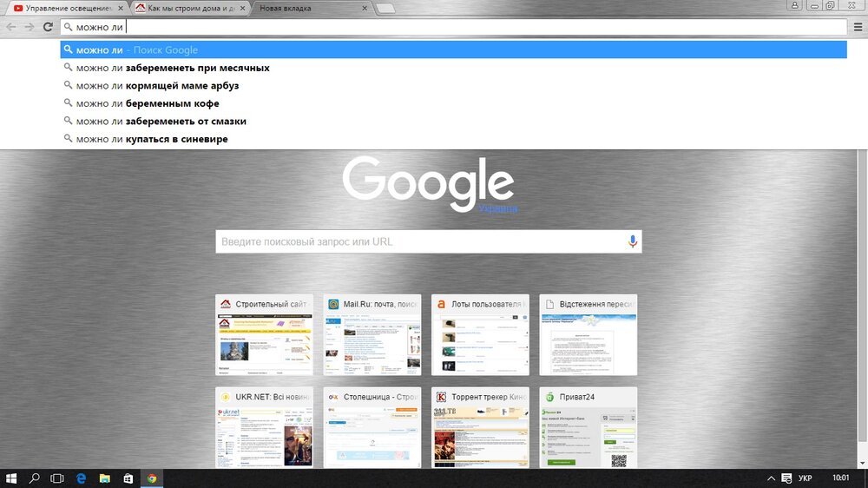This screenshot has height=488, width=868.
Task: Click the Google logo
Action: tap(429, 184)
